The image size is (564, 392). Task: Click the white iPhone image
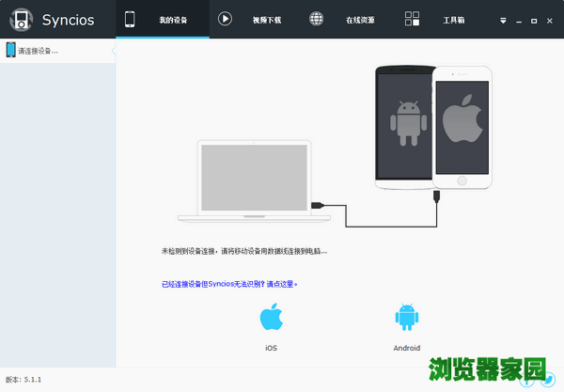pos(461,127)
